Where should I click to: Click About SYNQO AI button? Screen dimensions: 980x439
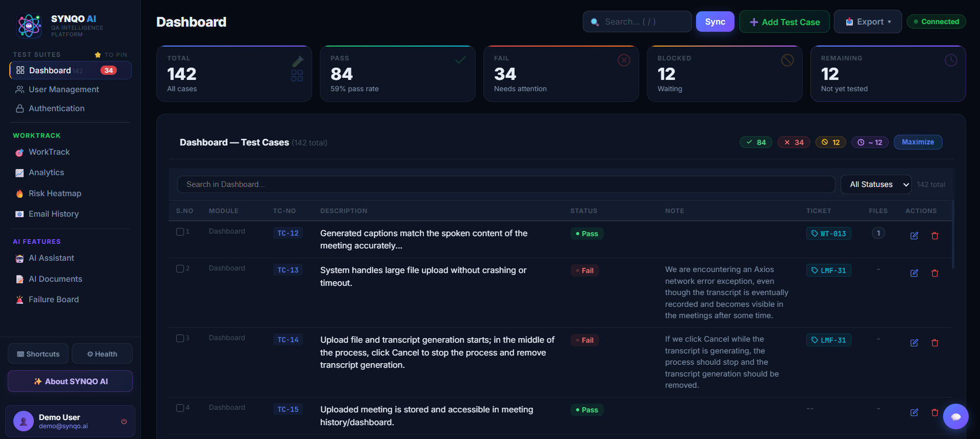point(70,381)
